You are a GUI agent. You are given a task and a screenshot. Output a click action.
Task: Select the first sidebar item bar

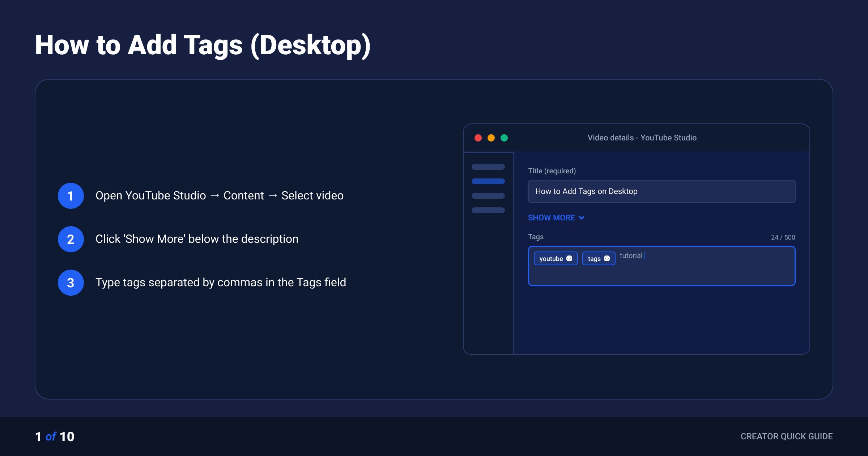tap(488, 167)
